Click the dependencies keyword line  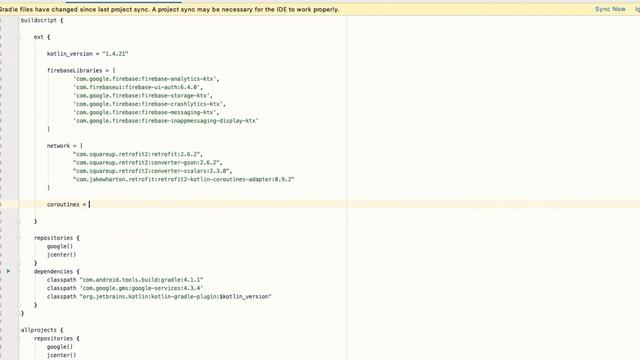tap(57, 271)
